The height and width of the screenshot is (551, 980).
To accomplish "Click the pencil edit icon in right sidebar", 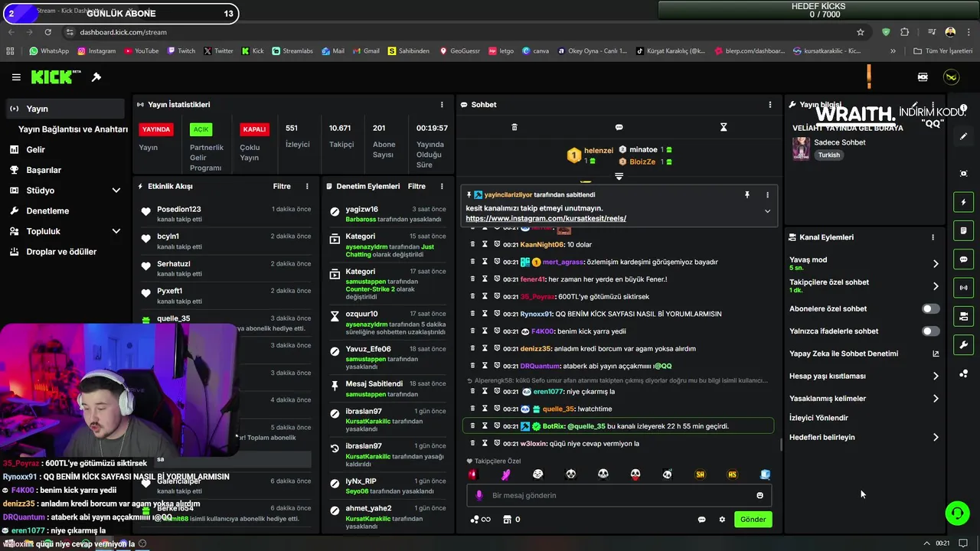I will tap(964, 136).
